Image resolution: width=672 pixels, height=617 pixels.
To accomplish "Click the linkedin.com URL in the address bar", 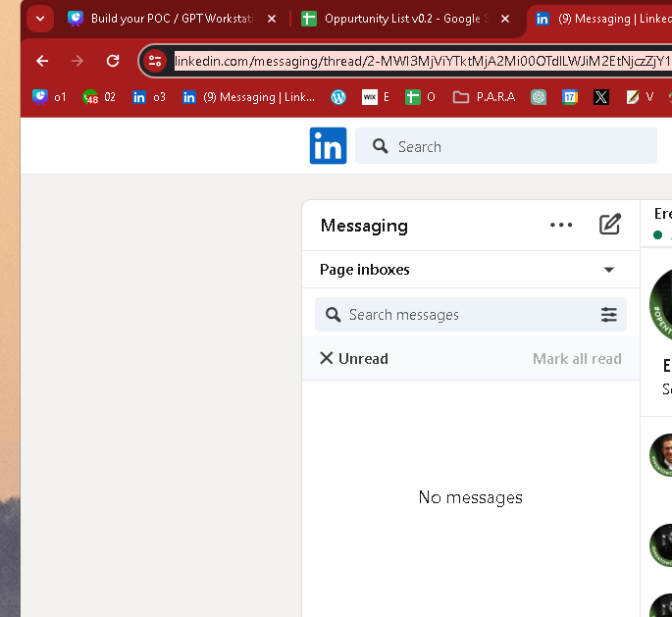I will 423,61.
